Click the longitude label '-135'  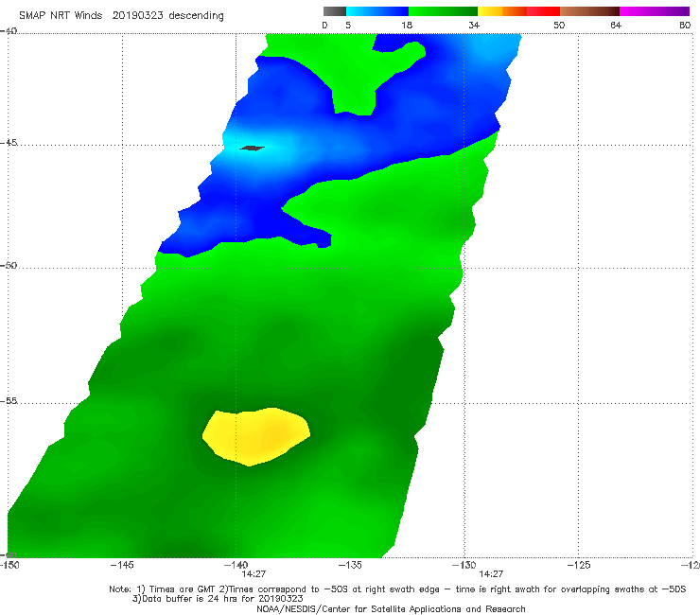click(x=350, y=565)
